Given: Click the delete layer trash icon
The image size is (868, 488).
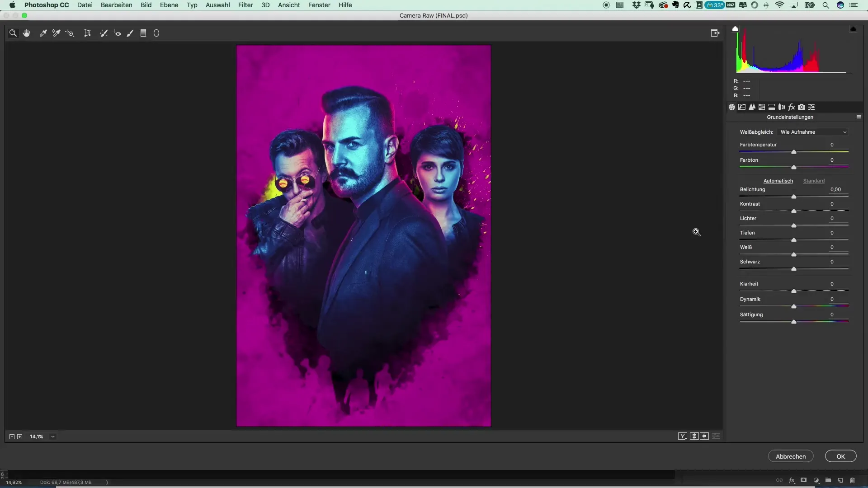Looking at the screenshot, I should click(x=852, y=480).
